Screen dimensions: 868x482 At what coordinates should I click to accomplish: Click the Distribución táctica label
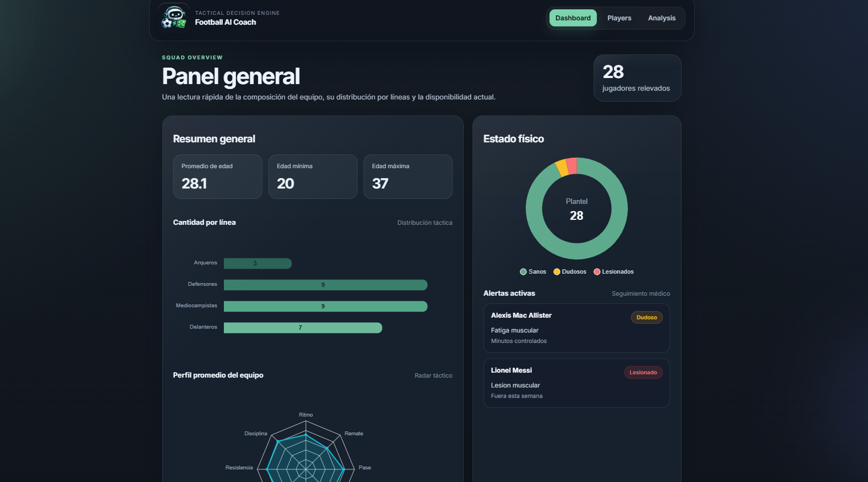click(425, 223)
